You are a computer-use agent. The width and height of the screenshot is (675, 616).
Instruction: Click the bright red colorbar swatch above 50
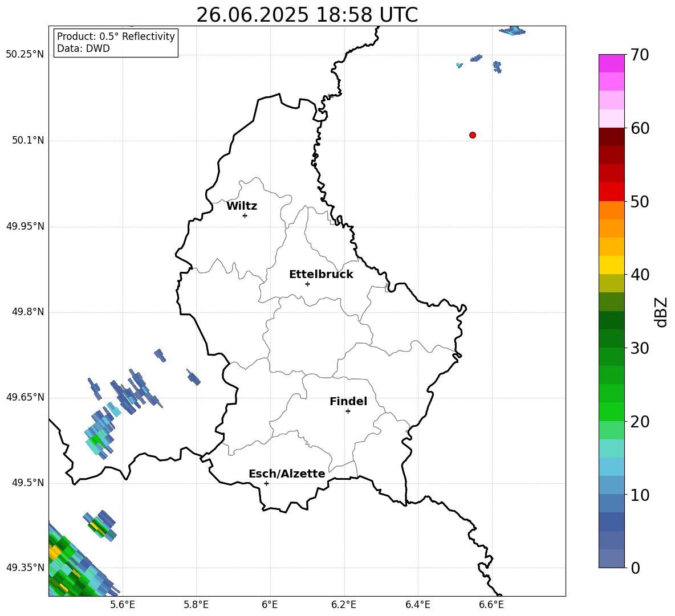click(612, 192)
